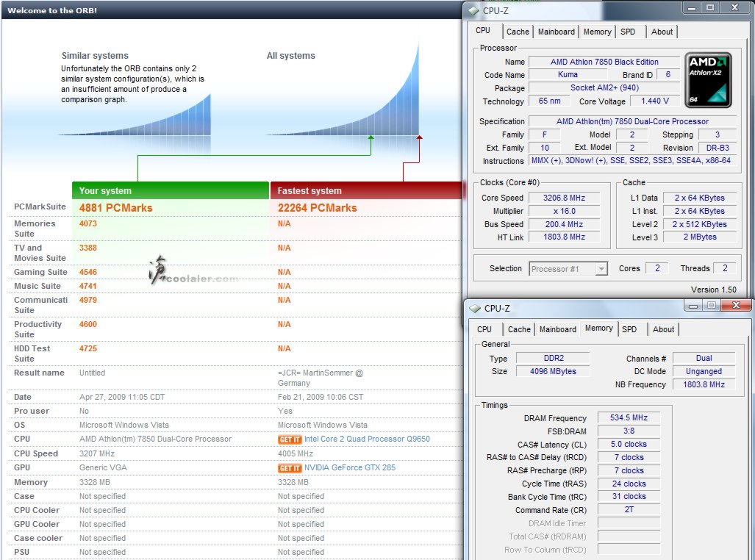Click the Revision value DR-B3
The image size is (755, 560).
718,148
